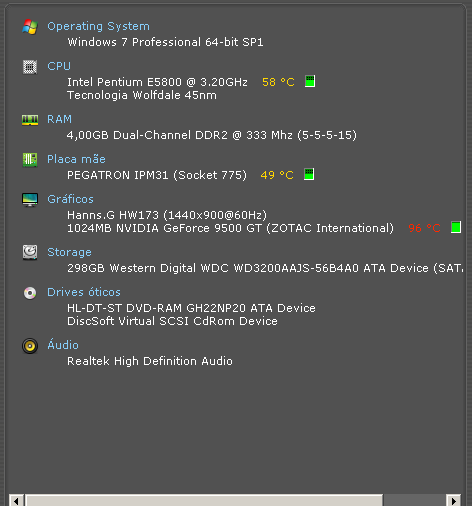
Task: Click the right arrow of horizontal scrollbar
Action: [x=454, y=500]
